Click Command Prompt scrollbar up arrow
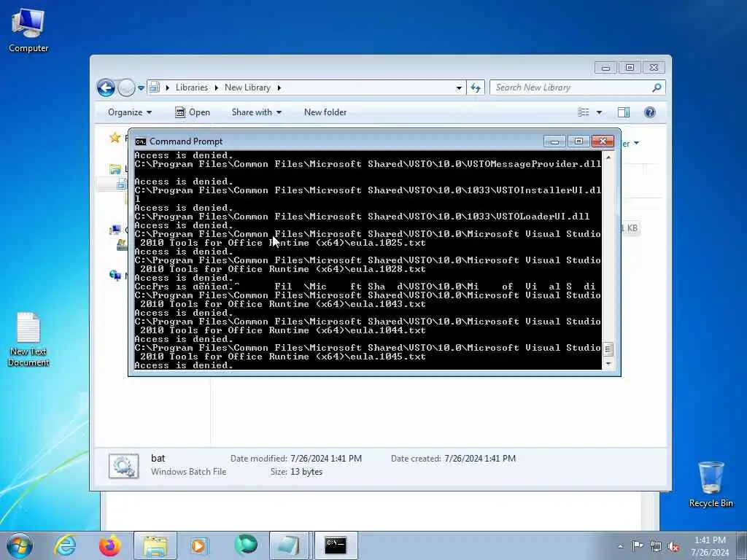Viewport: 747px width, 560px height. (x=608, y=157)
